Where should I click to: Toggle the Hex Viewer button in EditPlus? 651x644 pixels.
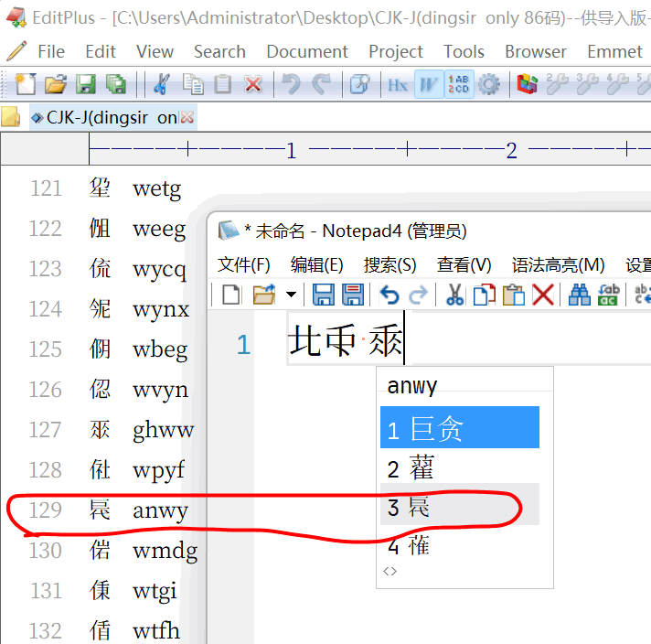pyautogui.click(x=398, y=85)
